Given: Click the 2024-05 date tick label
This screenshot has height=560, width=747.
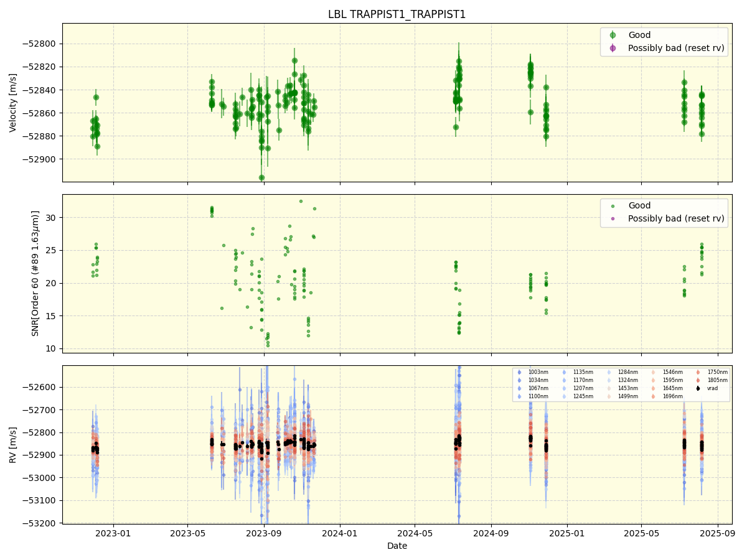Looking at the screenshot, I should pyautogui.click(x=415, y=533).
